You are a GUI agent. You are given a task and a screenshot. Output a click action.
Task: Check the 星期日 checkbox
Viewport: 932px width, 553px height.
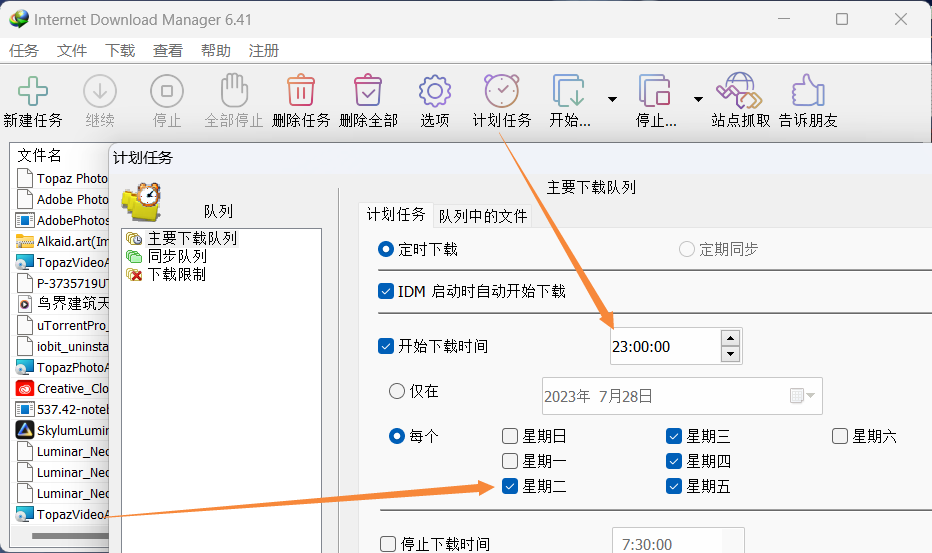(x=509, y=436)
